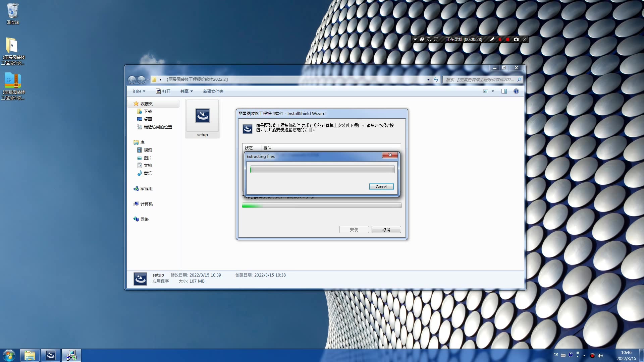
Task: Click the recorder magnifier zoom icon
Action: pos(429,39)
